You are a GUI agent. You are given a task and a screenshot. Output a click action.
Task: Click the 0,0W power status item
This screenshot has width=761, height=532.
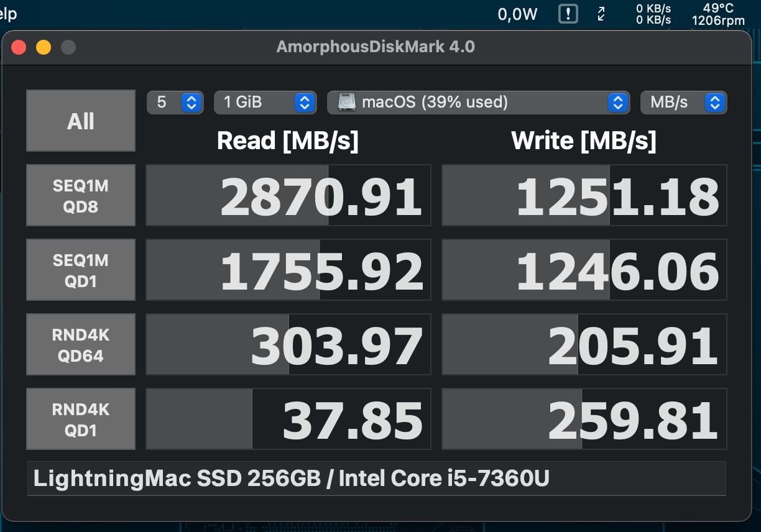tap(517, 15)
